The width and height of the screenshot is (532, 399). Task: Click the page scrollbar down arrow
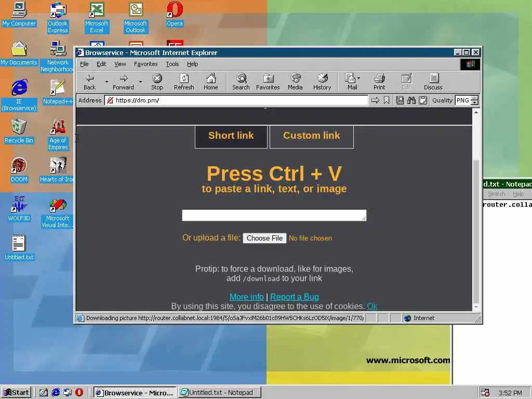[x=476, y=307]
